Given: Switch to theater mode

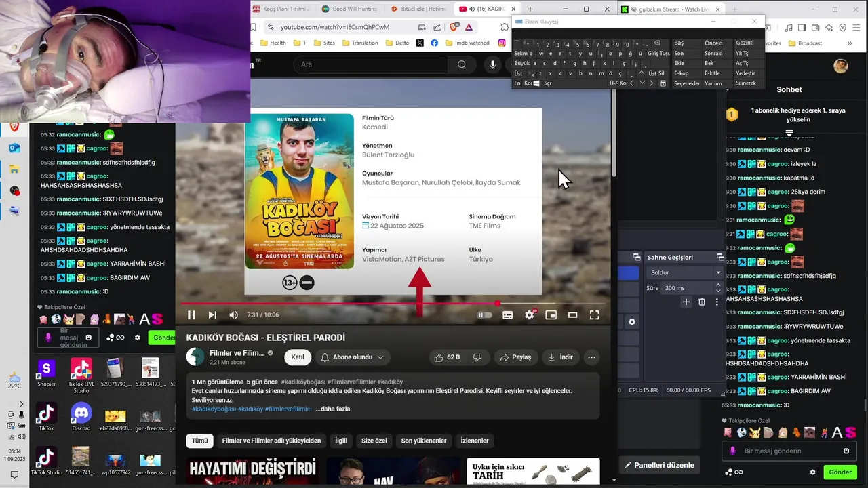Looking at the screenshot, I should (x=572, y=314).
